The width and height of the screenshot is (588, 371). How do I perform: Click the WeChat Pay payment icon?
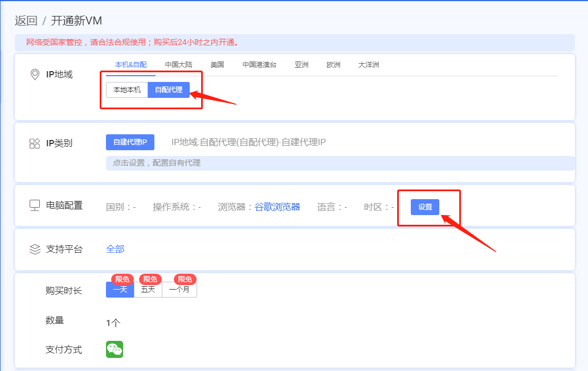(x=115, y=349)
